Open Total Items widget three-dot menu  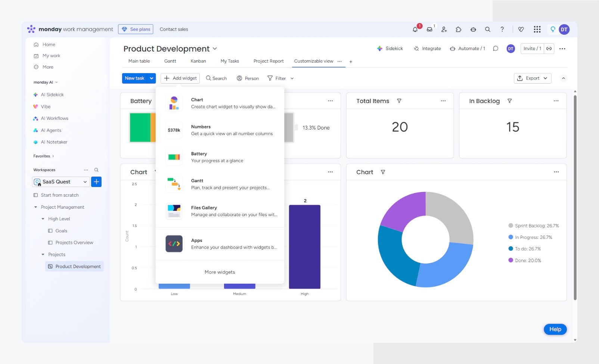click(443, 101)
